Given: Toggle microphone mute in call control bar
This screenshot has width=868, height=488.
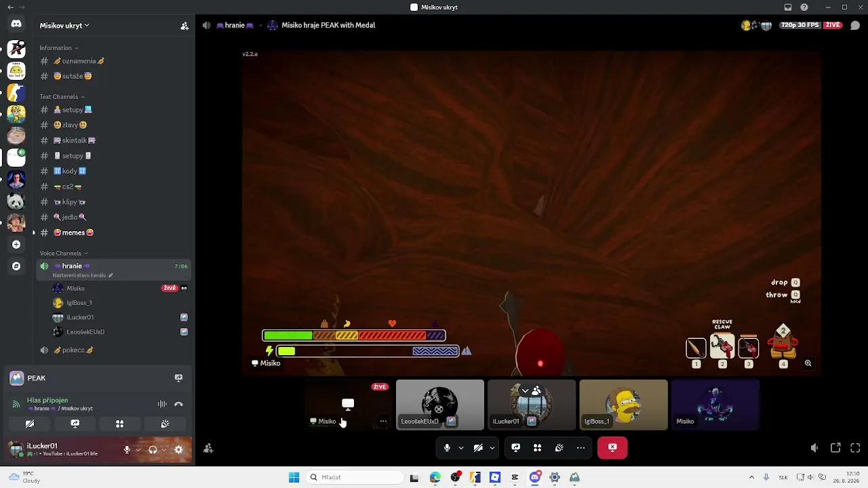Looking at the screenshot, I should (x=447, y=447).
